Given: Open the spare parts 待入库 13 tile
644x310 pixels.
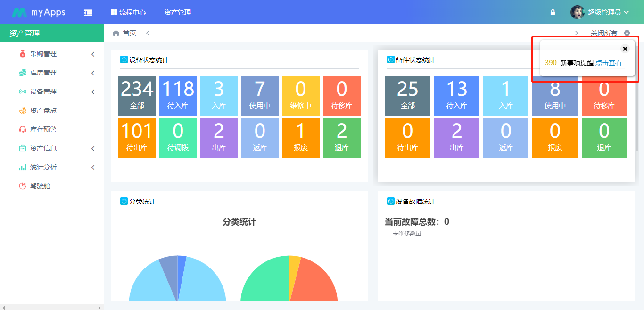Looking at the screenshot, I should tap(457, 96).
